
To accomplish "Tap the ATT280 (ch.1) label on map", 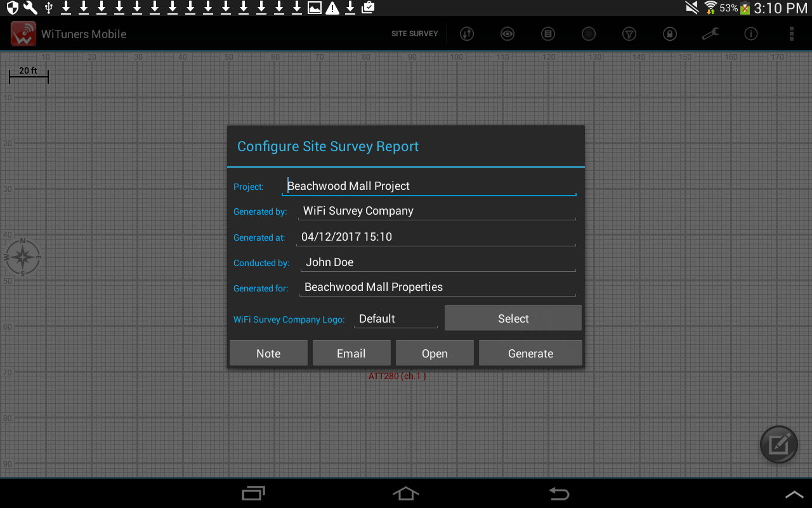I will click(x=397, y=376).
